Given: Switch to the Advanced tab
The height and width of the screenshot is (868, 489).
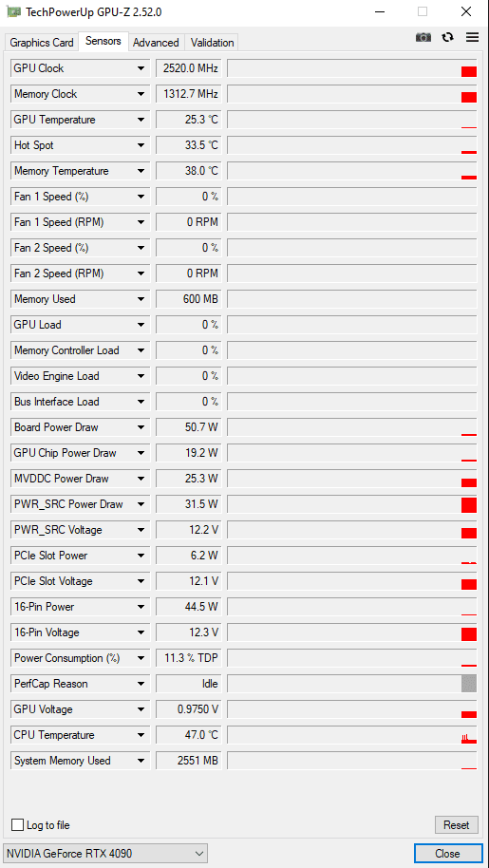Looking at the screenshot, I should [x=156, y=43].
